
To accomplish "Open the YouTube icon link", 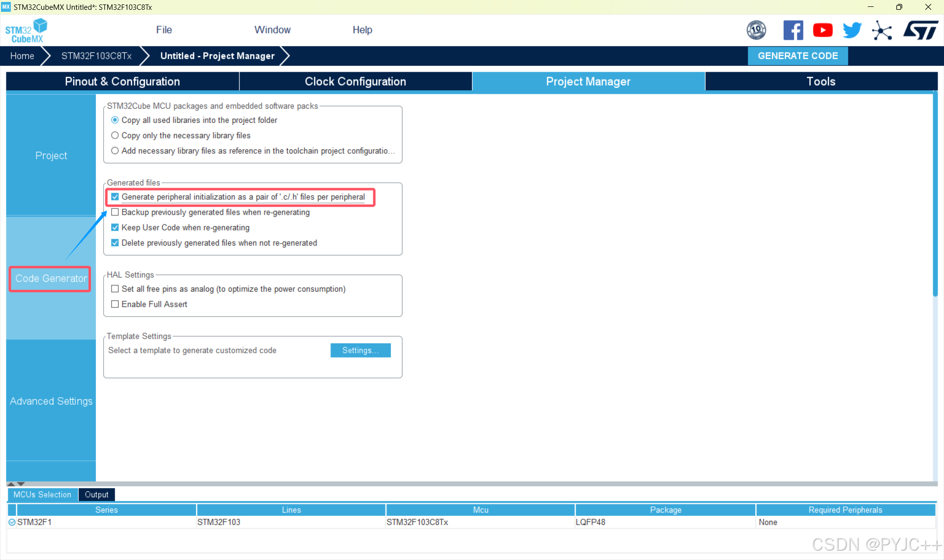I will coord(823,30).
